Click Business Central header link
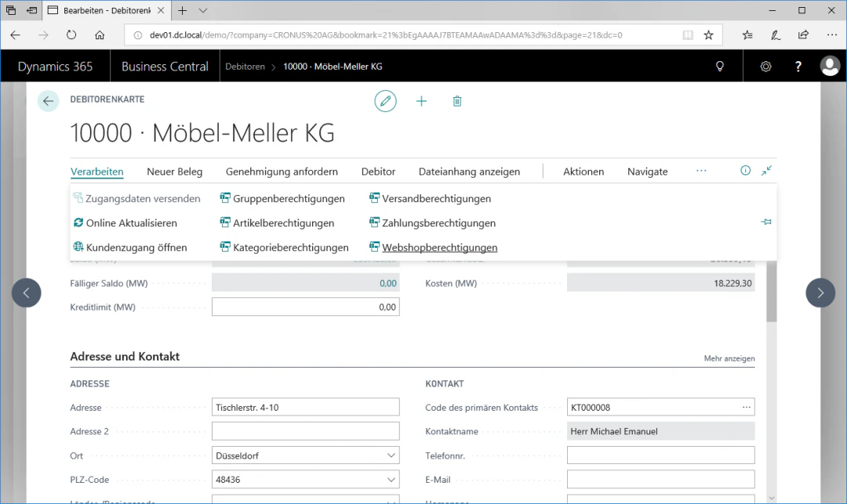This screenshot has height=504, width=847. tap(165, 67)
